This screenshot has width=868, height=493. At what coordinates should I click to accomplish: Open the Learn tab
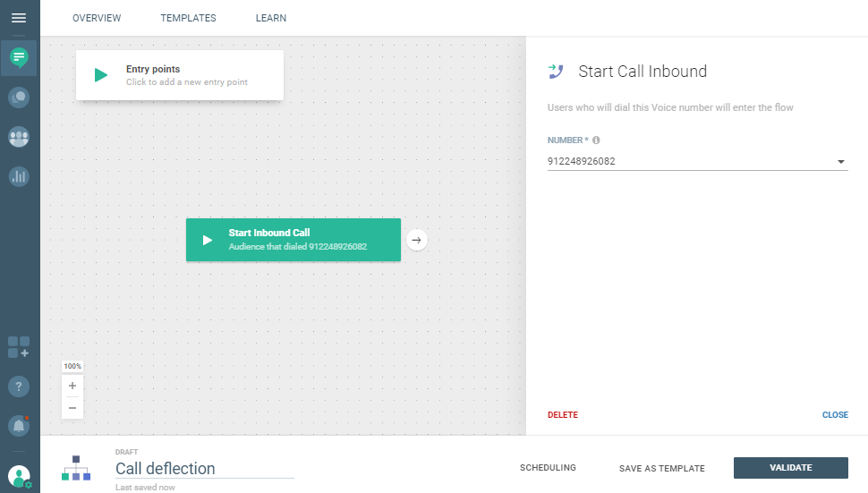click(271, 18)
